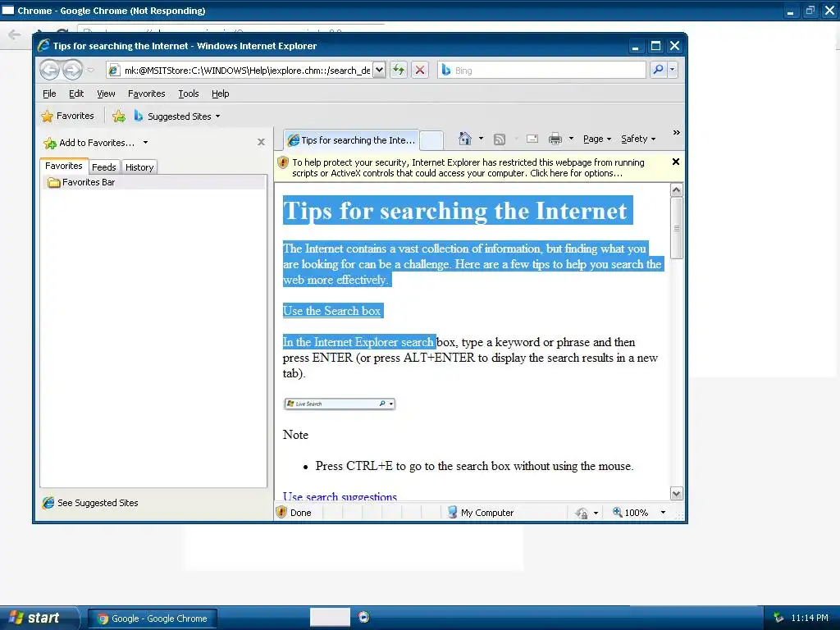This screenshot has width=840, height=630.
Task: Click the Home page icon
Action: point(465,139)
